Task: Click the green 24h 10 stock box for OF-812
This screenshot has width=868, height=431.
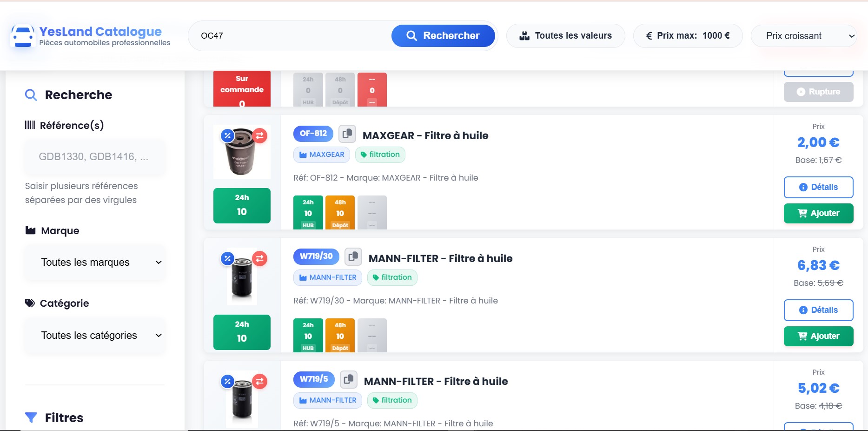Action: [242, 205]
